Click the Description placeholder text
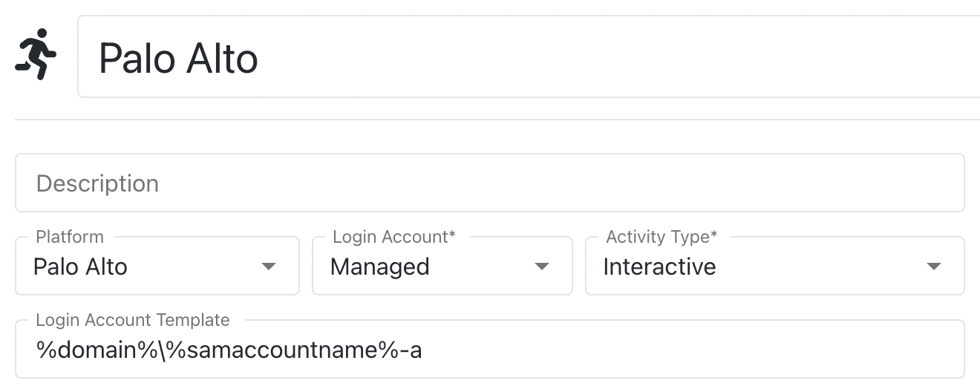Viewport: 980px width, 392px height. coord(97,183)
